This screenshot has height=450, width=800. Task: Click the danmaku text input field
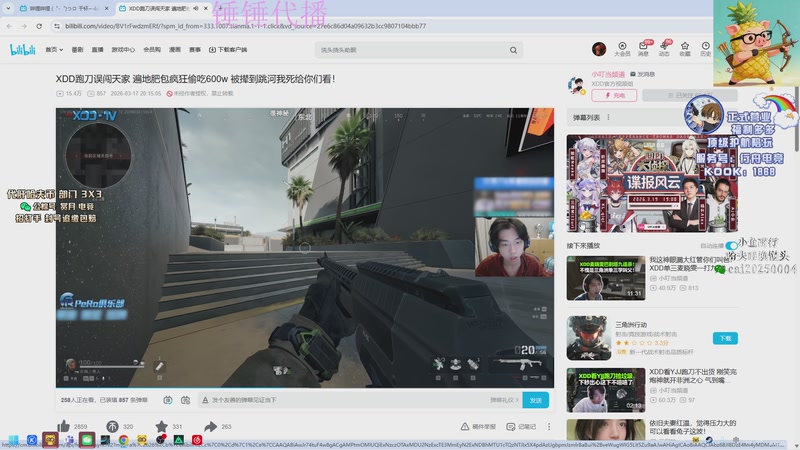pyautogui.click(x=347, y=400)
